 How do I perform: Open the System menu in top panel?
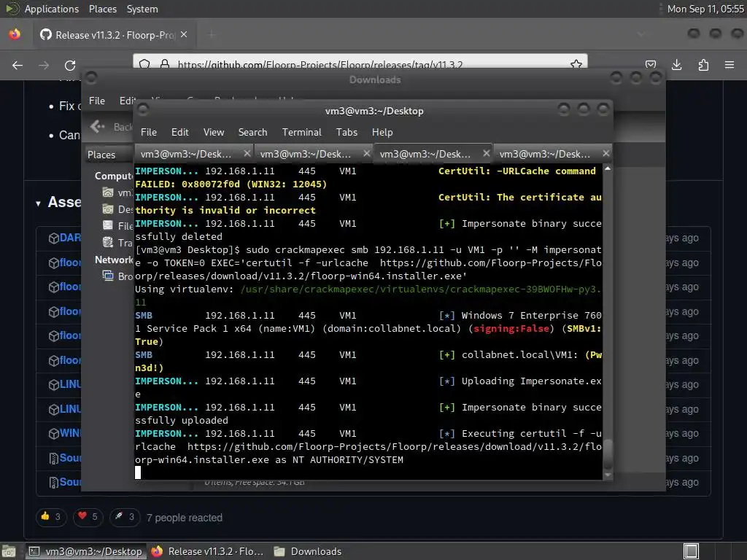click(x=142, y=9)
